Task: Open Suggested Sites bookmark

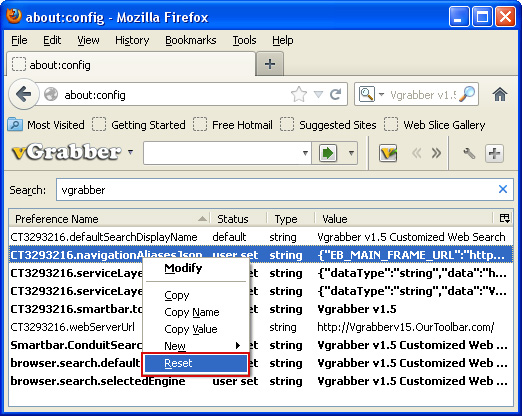Action: point(328,125)
